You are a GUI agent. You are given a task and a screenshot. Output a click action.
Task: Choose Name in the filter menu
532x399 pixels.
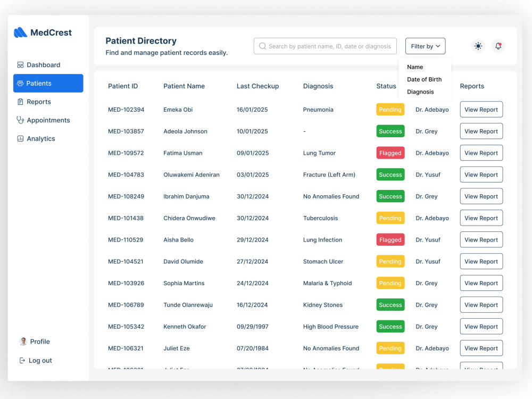[x=414, y=67]
